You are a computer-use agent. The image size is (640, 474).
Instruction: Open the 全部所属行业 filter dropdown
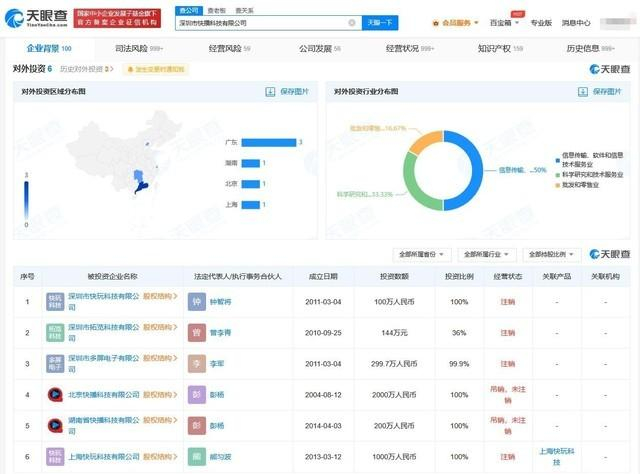[487, 254]
